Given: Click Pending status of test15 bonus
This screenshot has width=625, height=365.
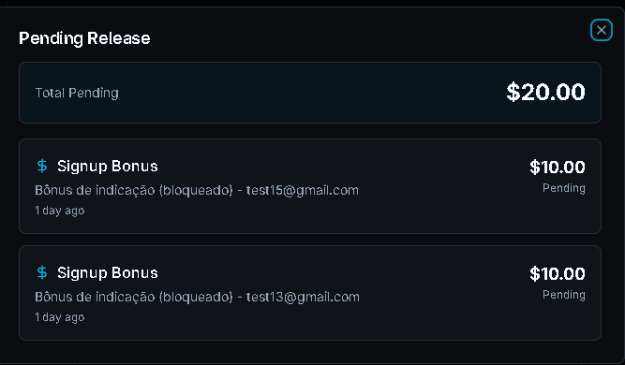Looking at the screenshot, I should tap(564, 188).
